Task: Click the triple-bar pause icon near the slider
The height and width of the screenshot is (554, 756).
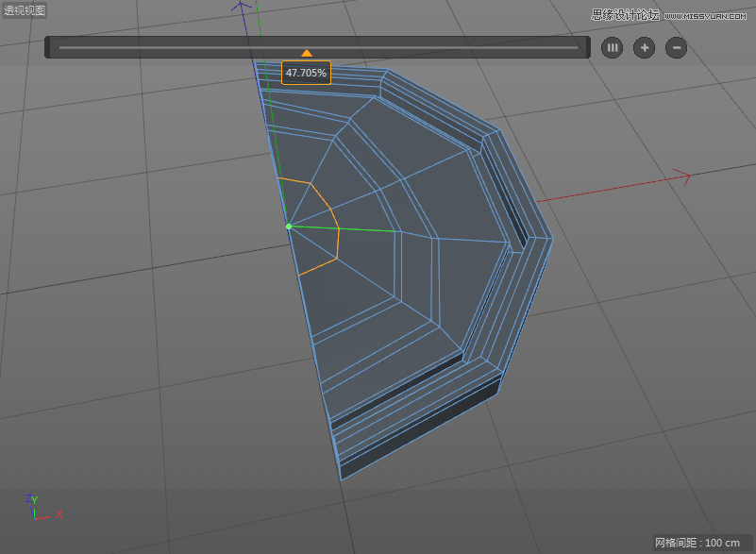Action: [612, 47]
